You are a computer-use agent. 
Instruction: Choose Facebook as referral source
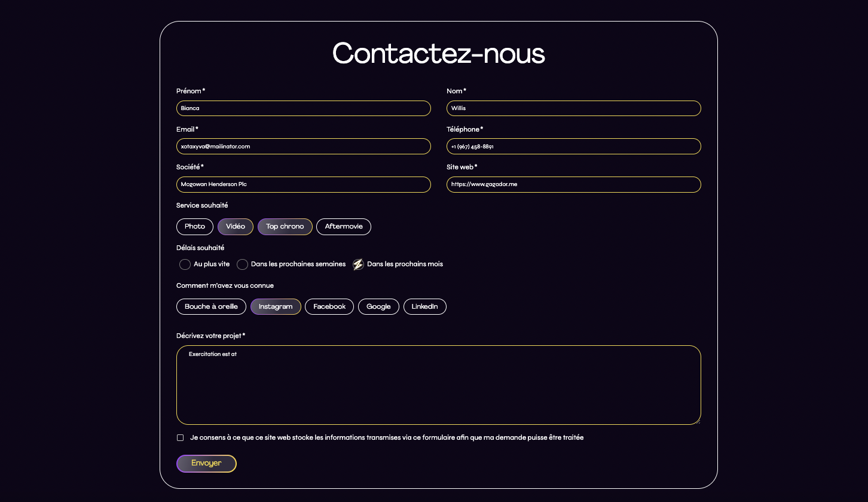329,306
